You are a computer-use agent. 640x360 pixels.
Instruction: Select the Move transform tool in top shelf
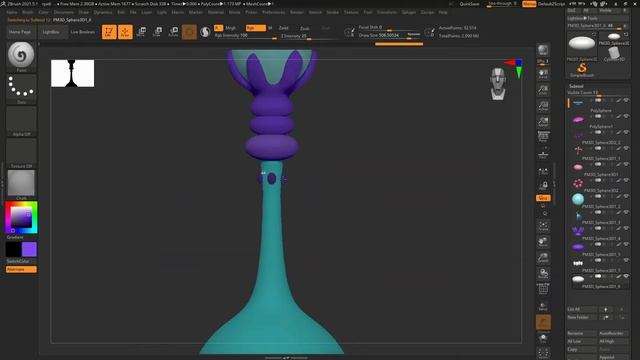pyautogui.click(x=141, y=32)
